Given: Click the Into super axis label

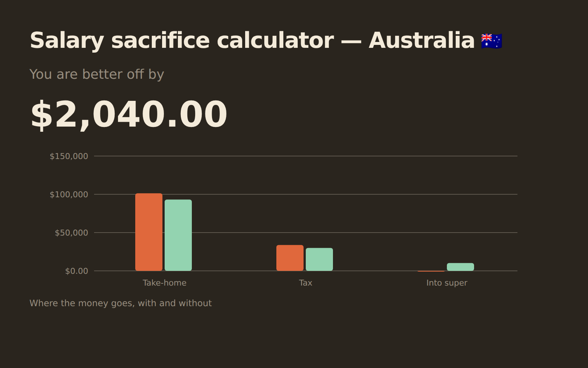Looking at the screenshot, I should (x=447, y=283).
